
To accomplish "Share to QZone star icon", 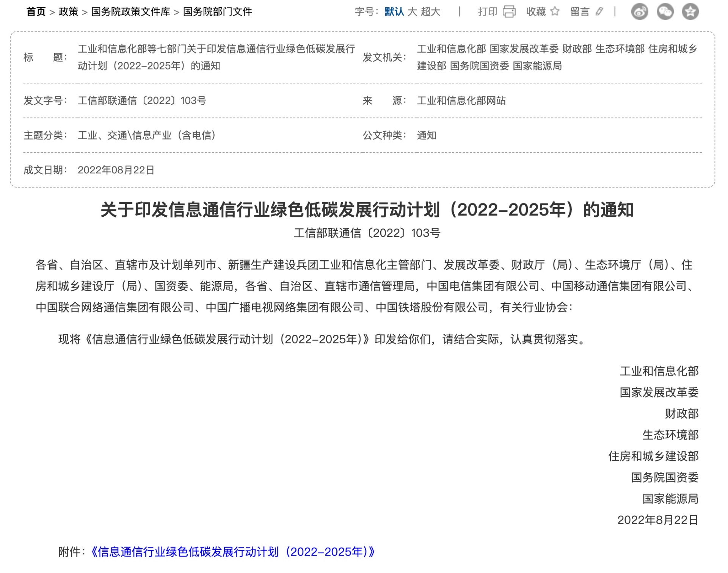I will (x=690, y=12).
